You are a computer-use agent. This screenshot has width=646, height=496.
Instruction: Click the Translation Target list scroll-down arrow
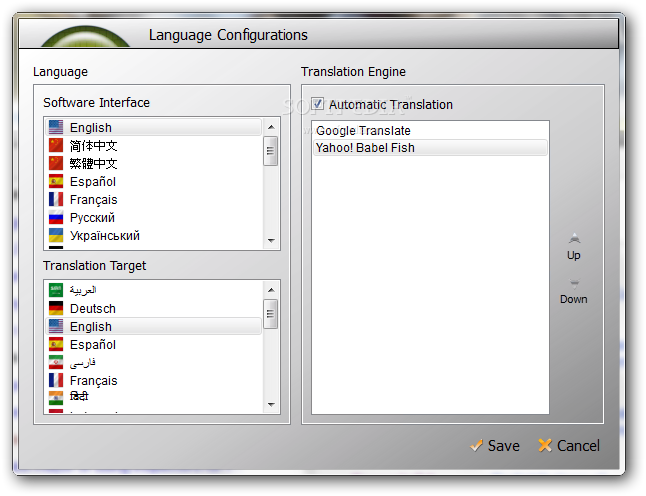271,404
